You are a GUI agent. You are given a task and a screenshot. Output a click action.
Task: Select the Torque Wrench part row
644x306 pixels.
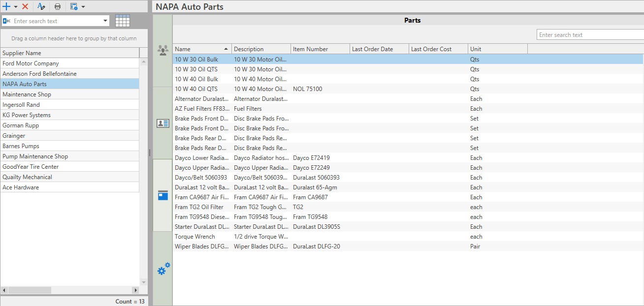pos(408,236)
